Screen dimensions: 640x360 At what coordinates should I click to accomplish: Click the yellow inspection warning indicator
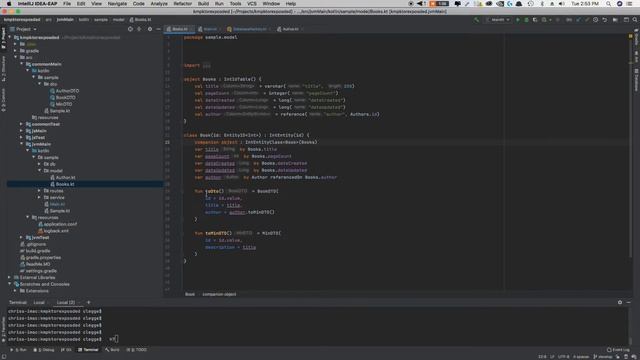[630, 37]
